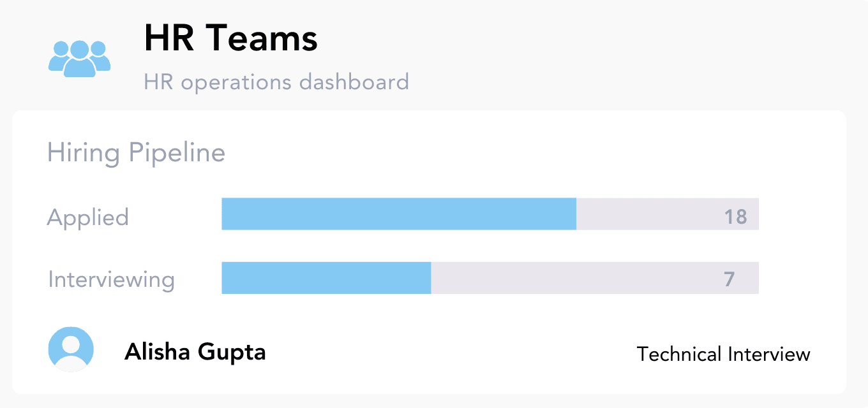This screenshot has height=408, width=868.
Task: Click the right person in the group icon
Action: (100, 57)
